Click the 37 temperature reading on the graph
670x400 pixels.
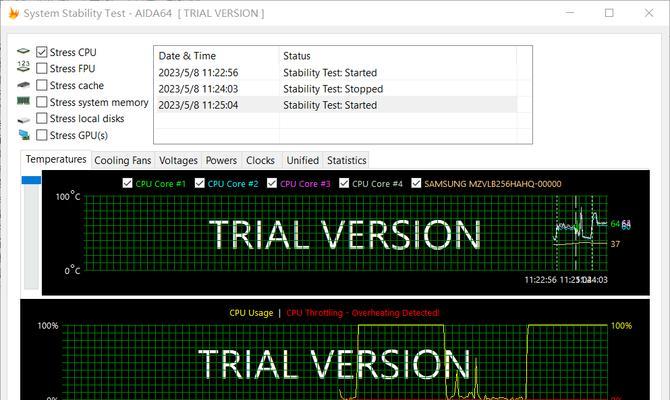tap(615, 244)
